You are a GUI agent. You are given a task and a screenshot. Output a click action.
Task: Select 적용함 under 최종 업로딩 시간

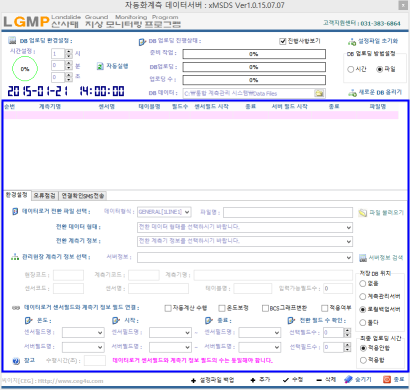[x=363, y=360]
